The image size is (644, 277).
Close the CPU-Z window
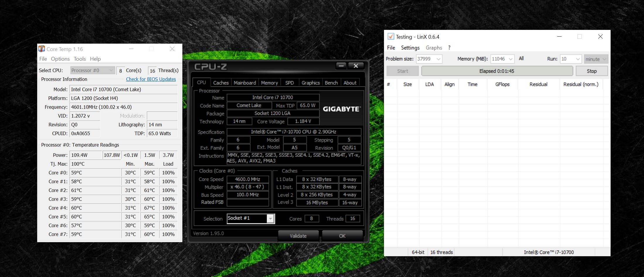click(x=356, y=66)
